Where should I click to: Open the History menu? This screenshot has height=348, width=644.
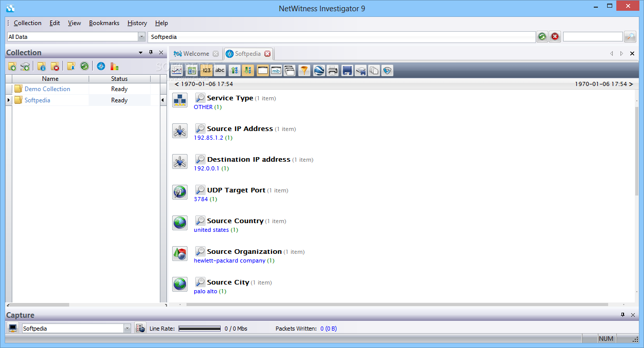[137, 23]
